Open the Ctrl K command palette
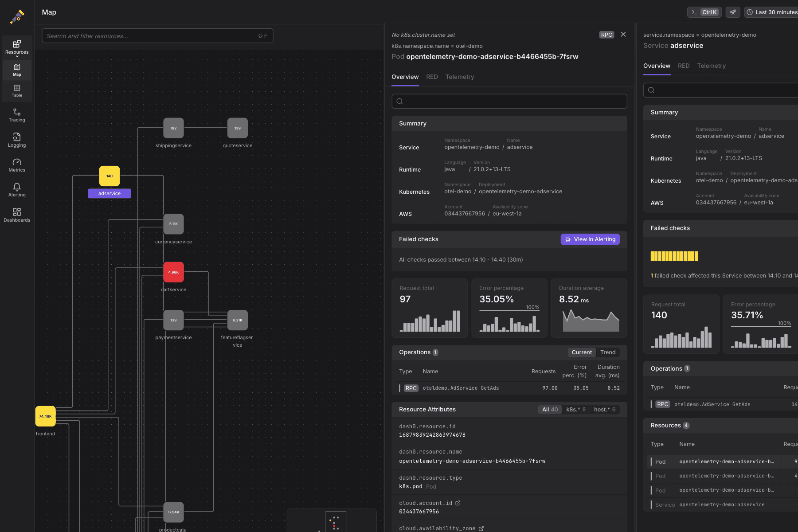The width and height of the screenshot is (798, 532). click(x=704, y=12)
